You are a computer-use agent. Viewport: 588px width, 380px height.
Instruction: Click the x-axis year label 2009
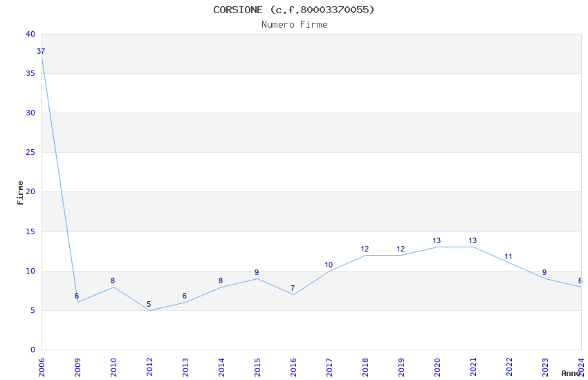(x=77, y=368)
